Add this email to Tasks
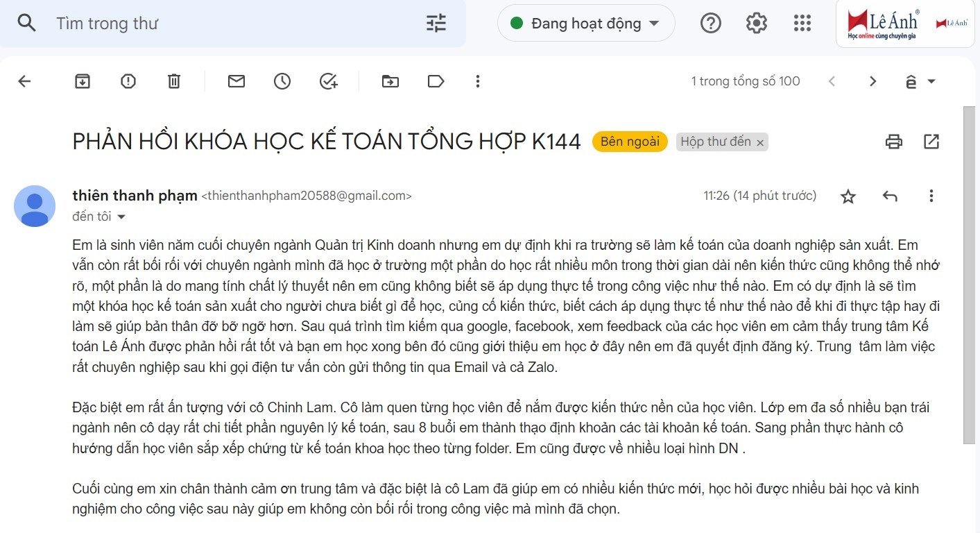The image size is (980, 533). pyautogui.click(x=328, y=81)
